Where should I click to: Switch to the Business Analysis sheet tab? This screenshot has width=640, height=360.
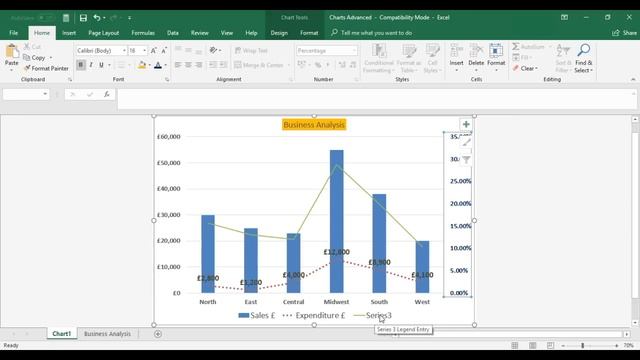pyautogui.click(x=107, y=334)
